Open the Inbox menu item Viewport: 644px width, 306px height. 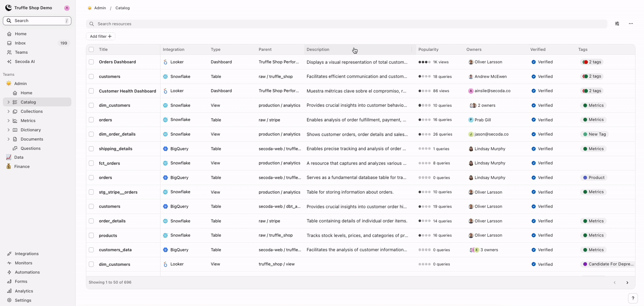[20, 43]
